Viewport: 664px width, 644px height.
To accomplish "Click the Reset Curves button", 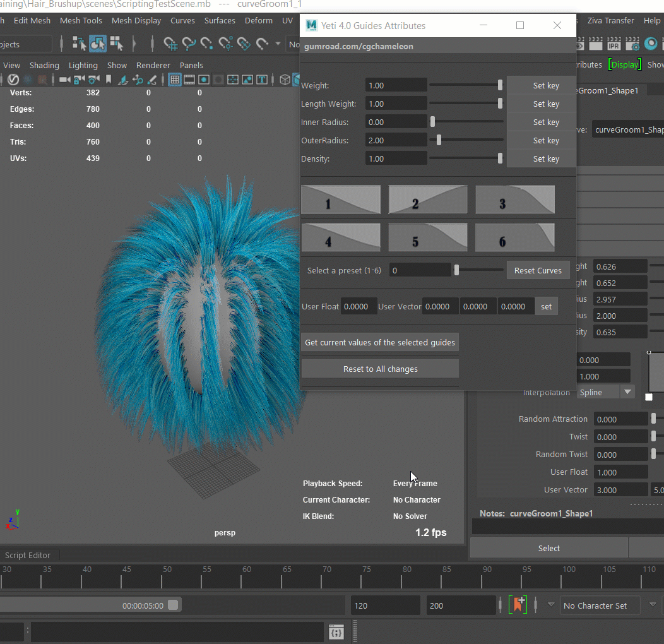I will [x=538, y=270].
